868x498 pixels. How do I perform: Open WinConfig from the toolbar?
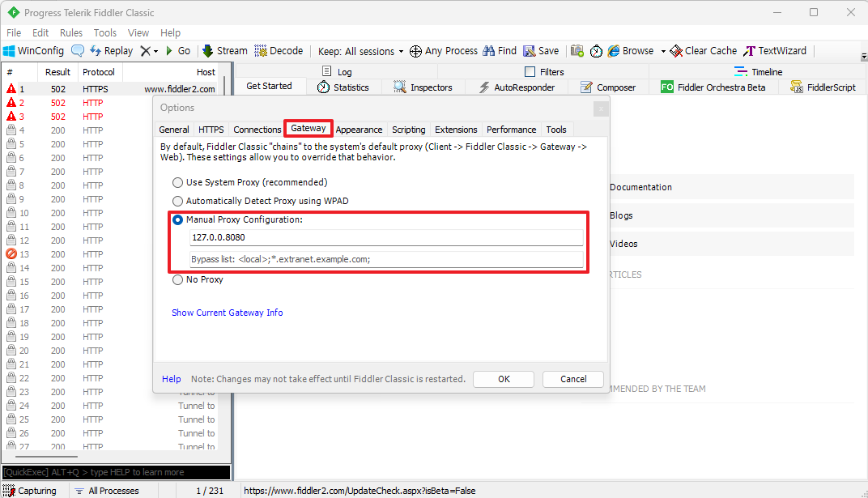click(x=34, y=51)
